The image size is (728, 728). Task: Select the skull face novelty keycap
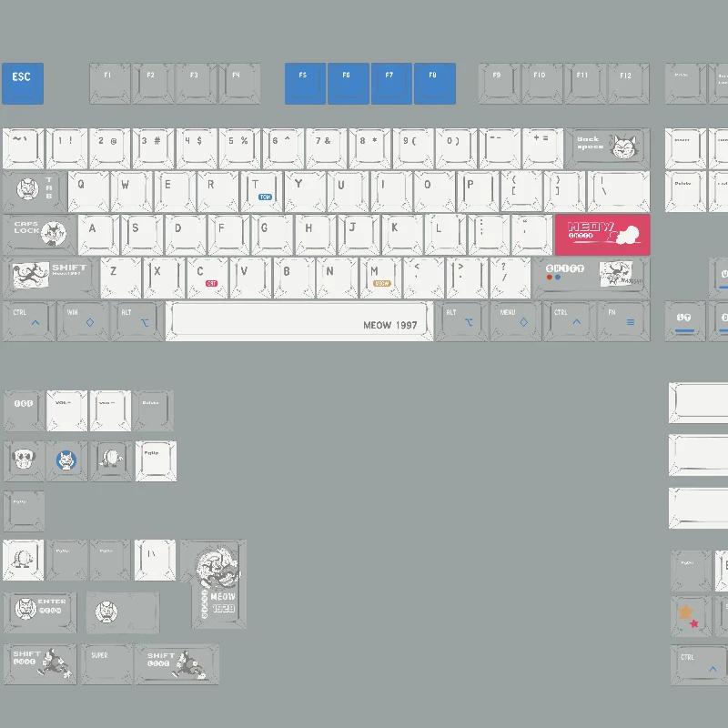click(x=24, y=461)
